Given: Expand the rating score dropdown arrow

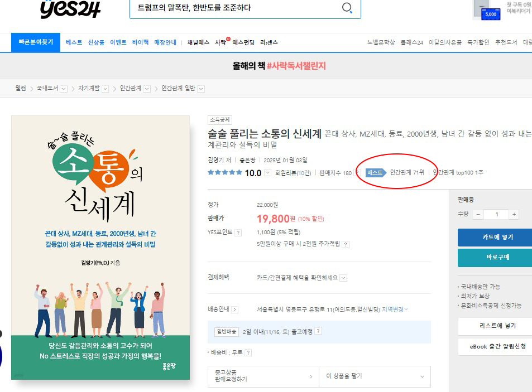Looking at the screenshot, I should pos(268,173).
